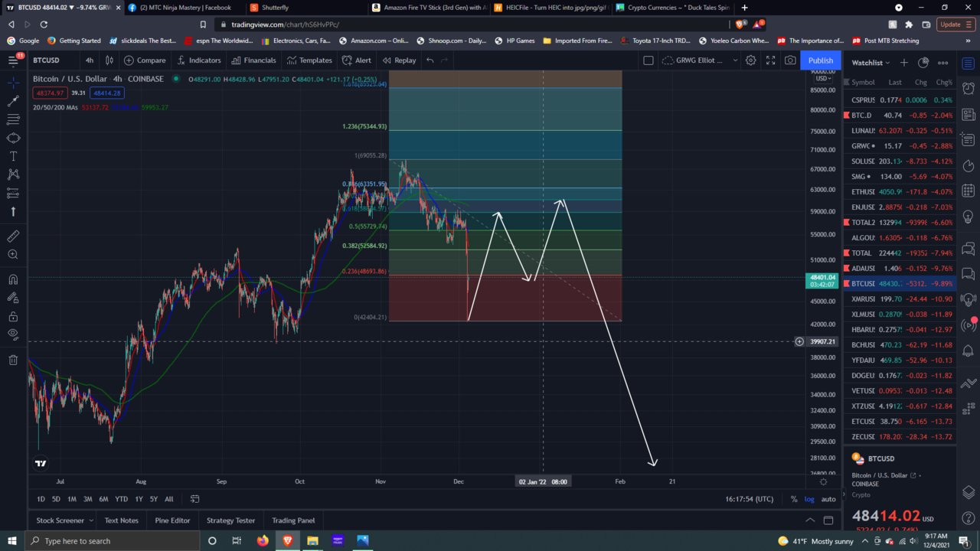This screenshot has height=551, width=980.
Task: Open the Indicators dialog
Action: 198,60
